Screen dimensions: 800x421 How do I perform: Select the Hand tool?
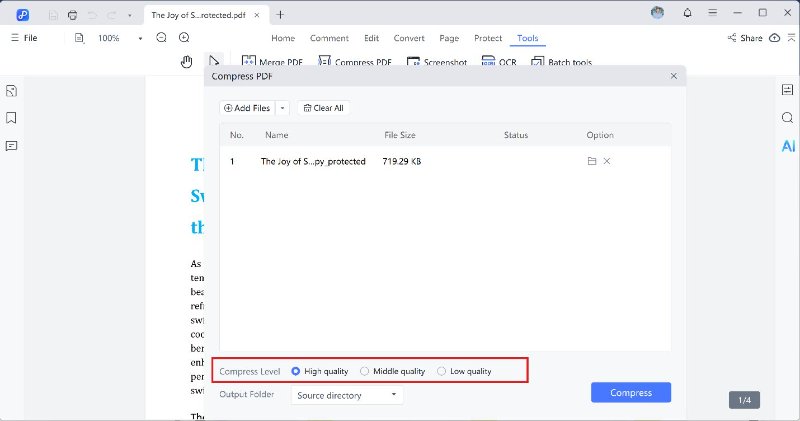point(186,62)
